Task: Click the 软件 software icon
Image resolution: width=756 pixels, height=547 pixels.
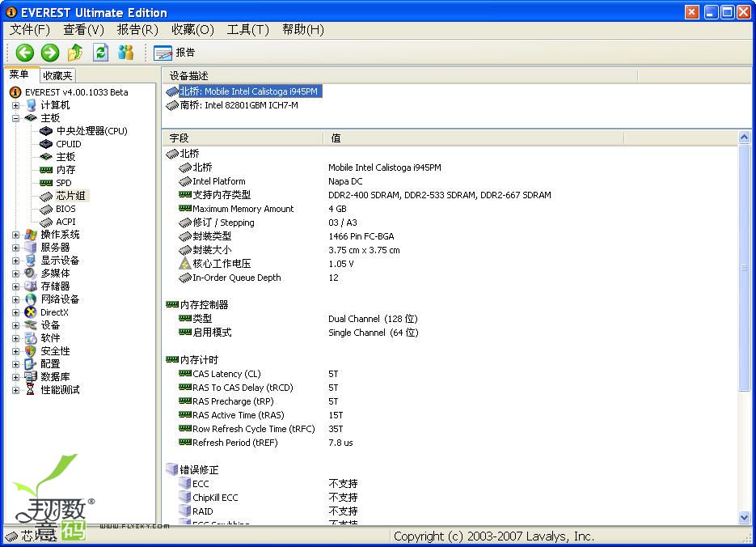Action: point(31,338)
